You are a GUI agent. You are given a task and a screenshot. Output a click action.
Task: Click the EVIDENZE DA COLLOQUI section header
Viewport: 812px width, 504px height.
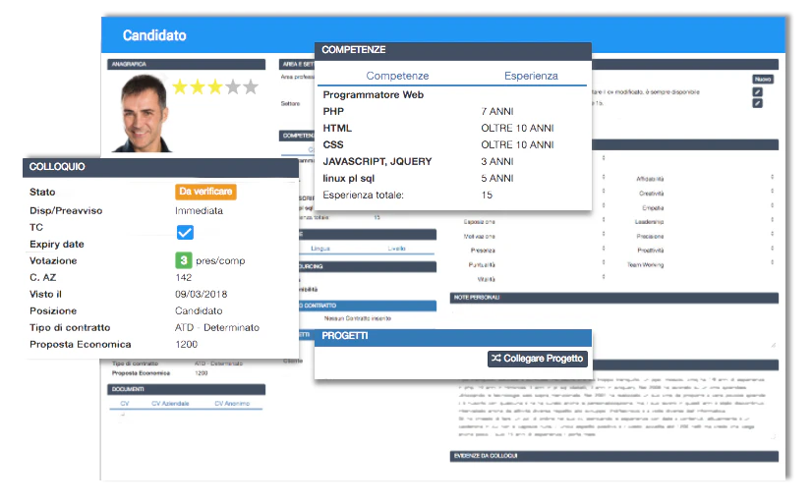click(x=614, y=456)
